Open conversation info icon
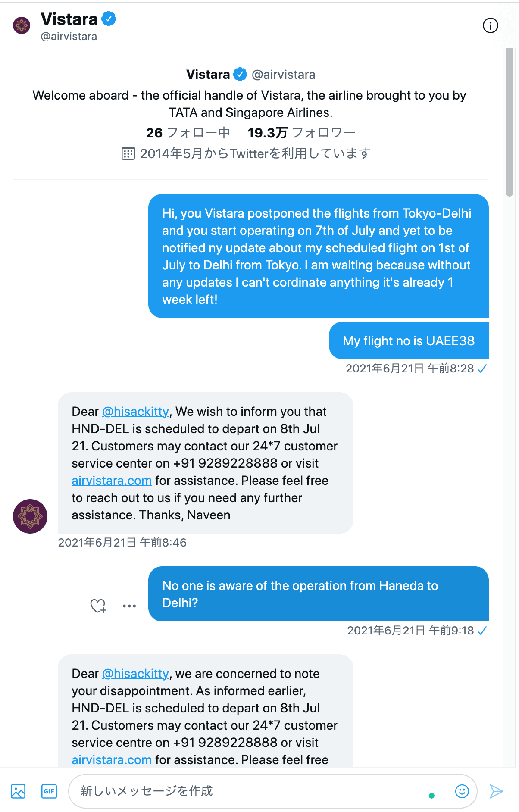Viewport: 519px width, 812px height. coord(490,26)
